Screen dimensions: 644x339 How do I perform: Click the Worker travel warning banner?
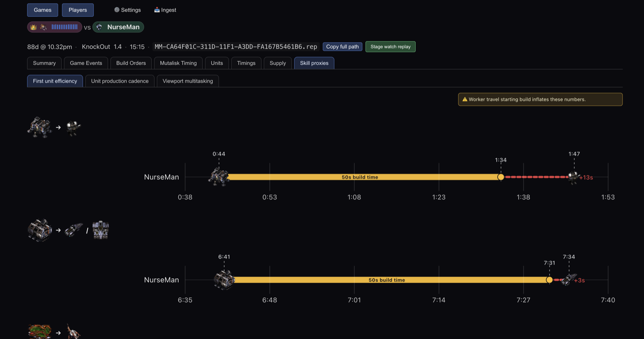click(x=540, y=99)
